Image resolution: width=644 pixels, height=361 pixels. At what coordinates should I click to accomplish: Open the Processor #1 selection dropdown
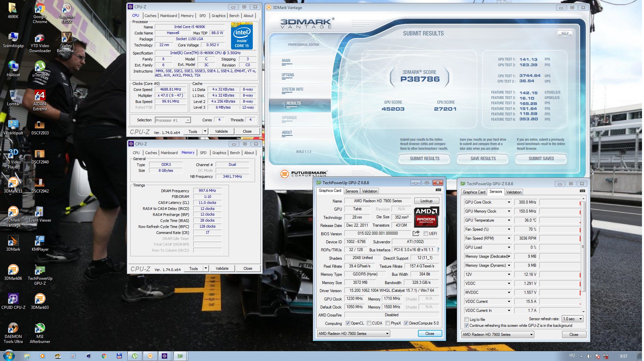pyautogui.click(x=173, y=120)
